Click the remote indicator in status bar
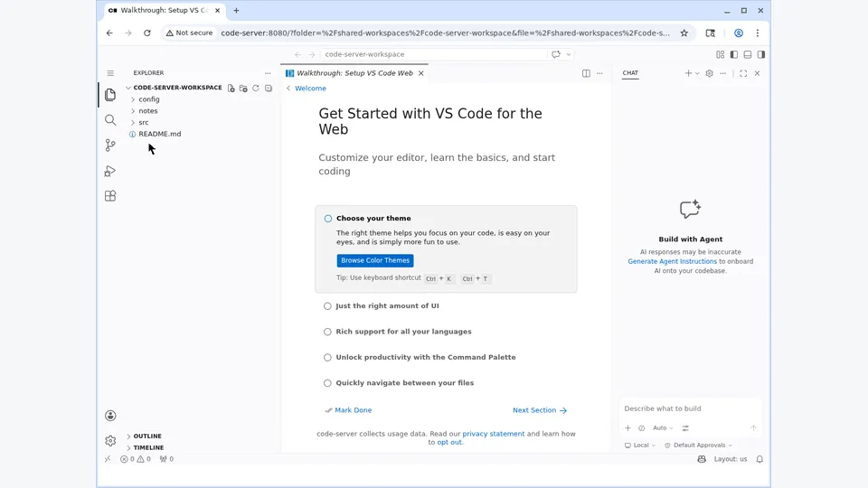Screen dimensions: 868x488 coord(108,459)
